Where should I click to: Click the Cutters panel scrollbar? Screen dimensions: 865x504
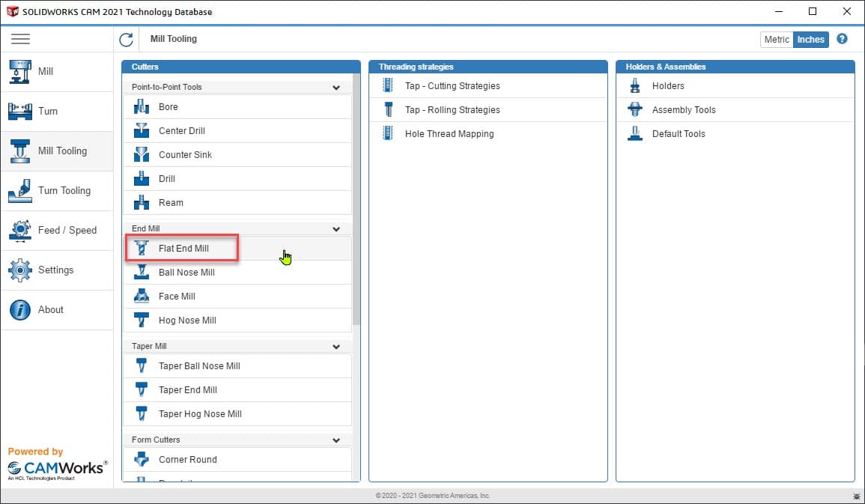(x=356, y=200)
